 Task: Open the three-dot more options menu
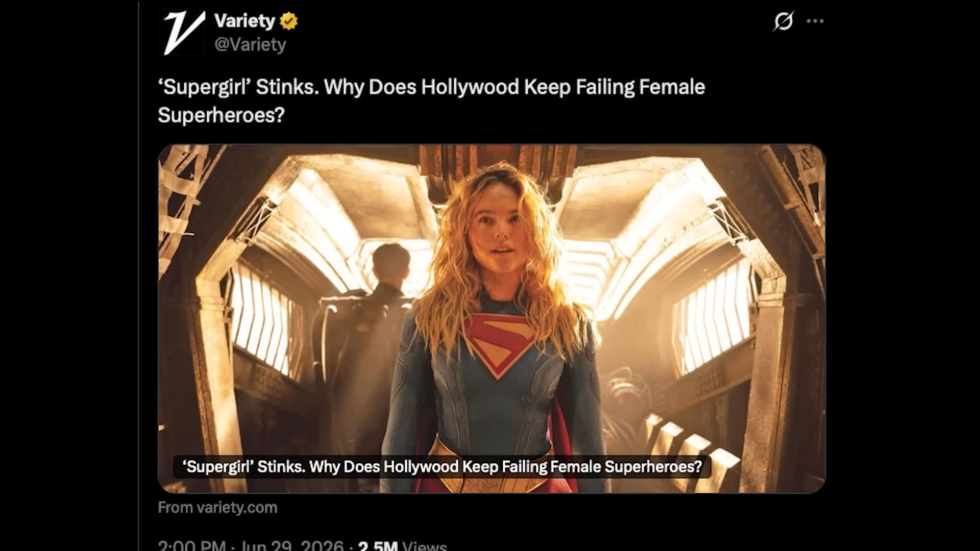tap(815, 21)
